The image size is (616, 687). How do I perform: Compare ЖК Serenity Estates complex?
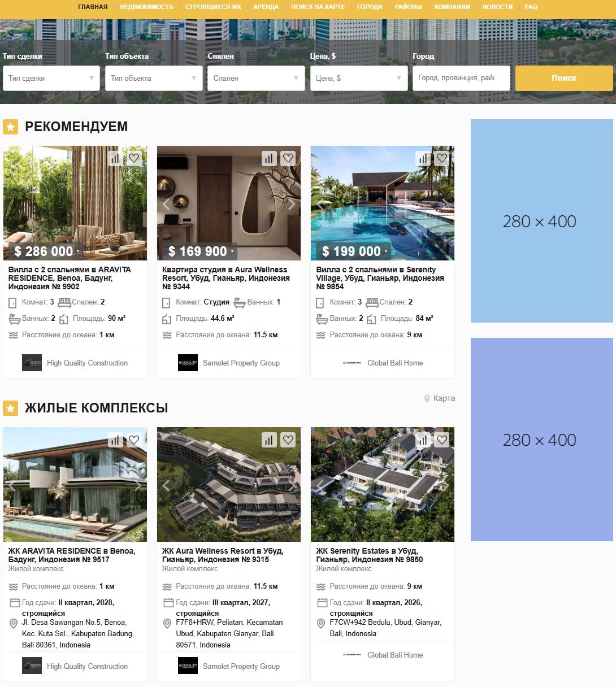(423, 440)
